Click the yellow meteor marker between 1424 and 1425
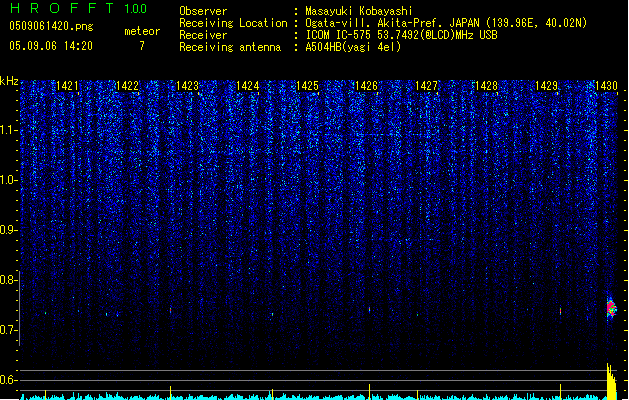Screen dimensions: 629x400 272,394
